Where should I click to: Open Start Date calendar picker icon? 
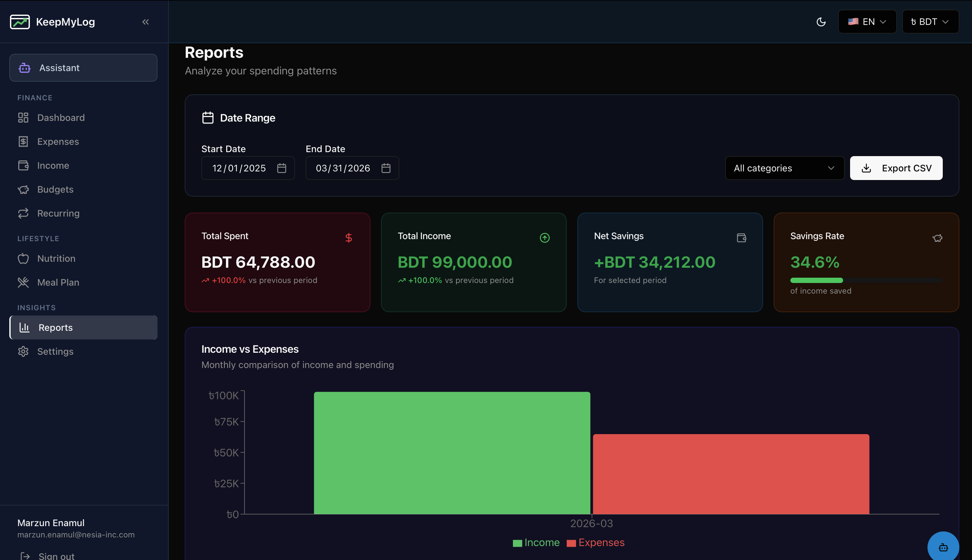282,168
